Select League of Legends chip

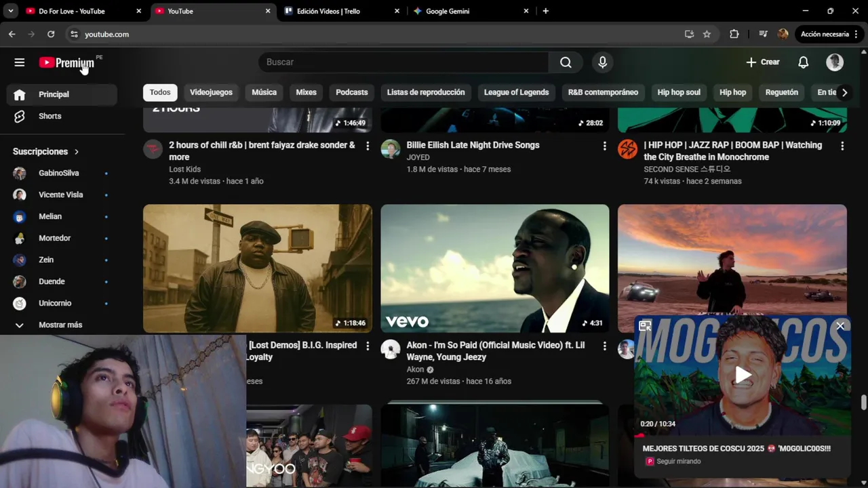pos(516,92)
